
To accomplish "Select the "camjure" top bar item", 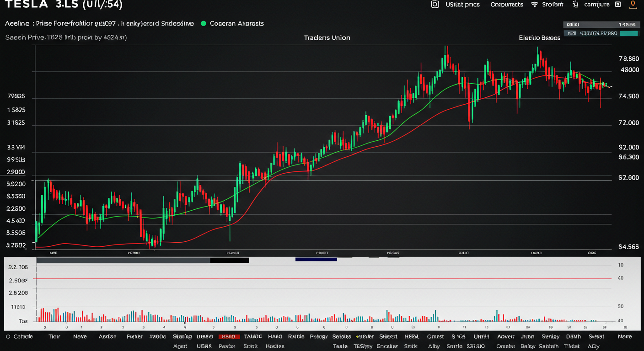I will [x=597, y=5].
